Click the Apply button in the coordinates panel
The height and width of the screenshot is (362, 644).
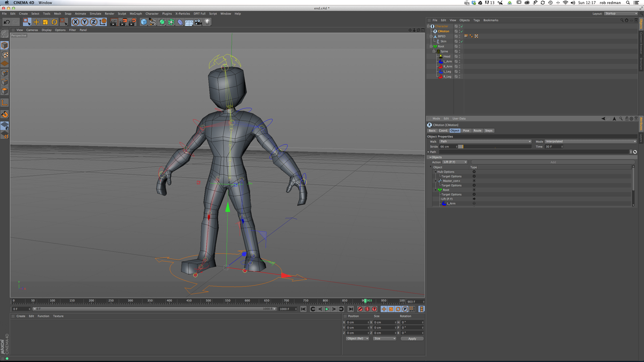tap(412, 338)
